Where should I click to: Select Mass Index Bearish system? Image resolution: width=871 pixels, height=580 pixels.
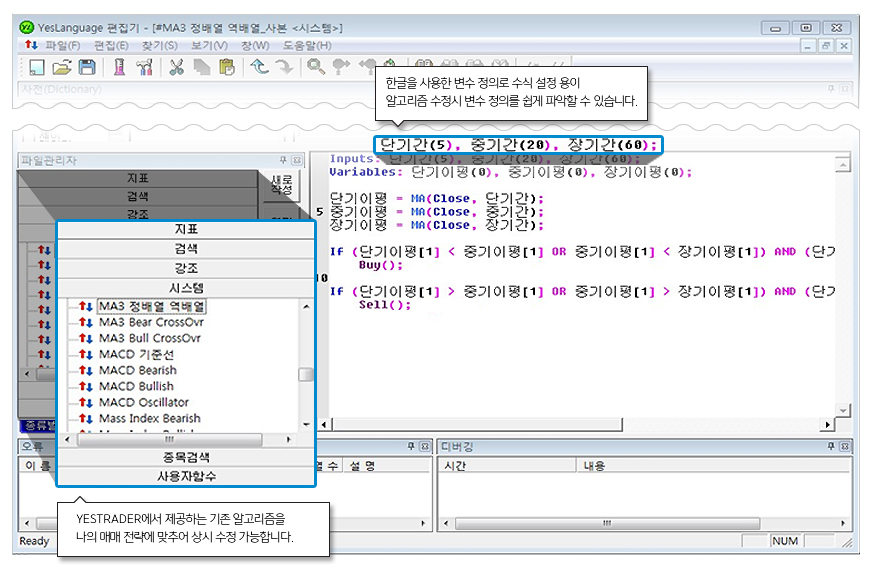tap(149, 418)
